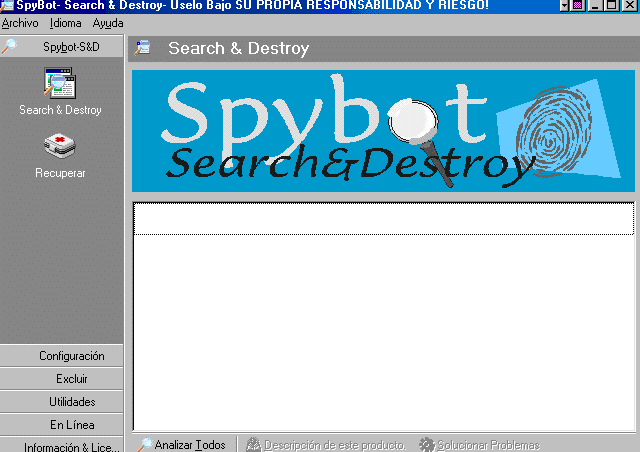
Task: Select the Spybot-S&D sidebar section
Action: [62, 47]
